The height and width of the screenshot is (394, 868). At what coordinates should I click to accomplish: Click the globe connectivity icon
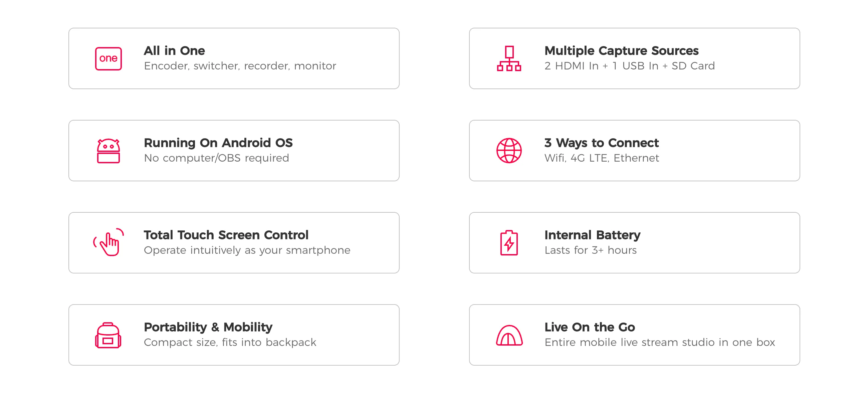pos(509,151)
